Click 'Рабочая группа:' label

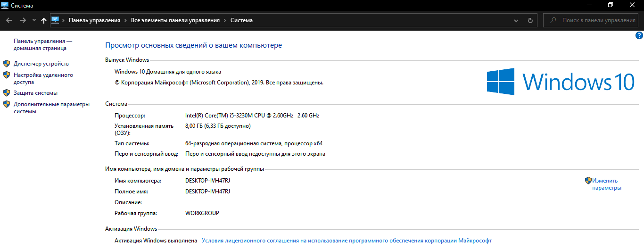[x=136, y=213]
